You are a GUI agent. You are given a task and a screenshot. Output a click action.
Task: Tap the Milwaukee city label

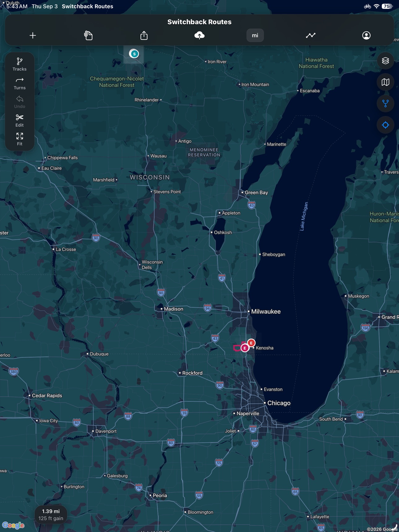click(266, 312)
